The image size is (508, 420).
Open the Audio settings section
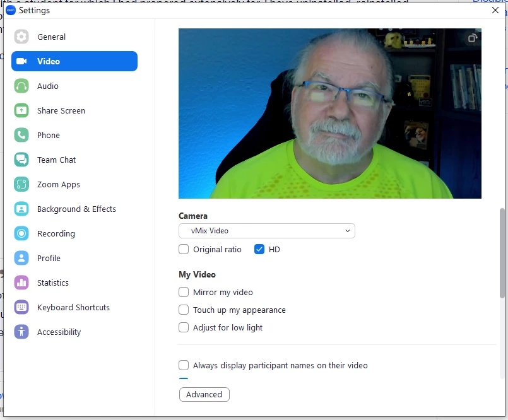click(x=74, y=86)
